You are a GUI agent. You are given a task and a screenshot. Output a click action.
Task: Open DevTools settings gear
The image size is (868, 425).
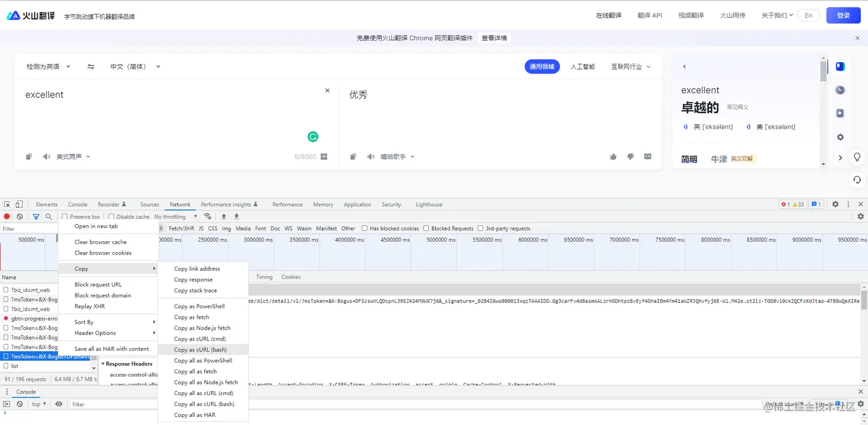click(x=835, y=204)
